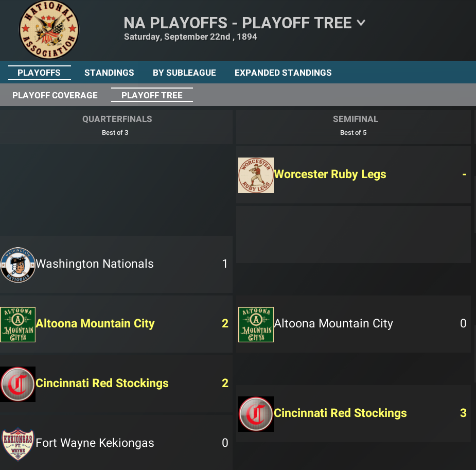Screen dimensions: 476x470
Task: Switch to the STANDINGS tab
Action: tap(109, 73)
